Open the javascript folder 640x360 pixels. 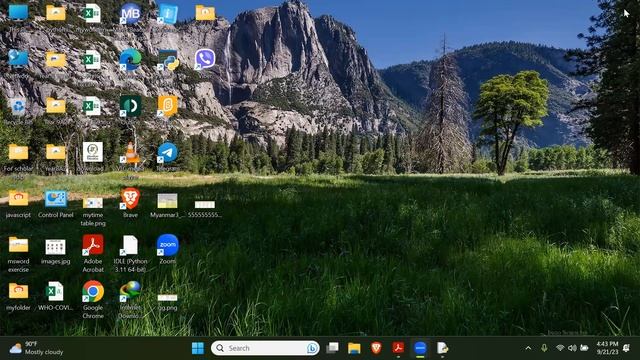coord(18,199)
